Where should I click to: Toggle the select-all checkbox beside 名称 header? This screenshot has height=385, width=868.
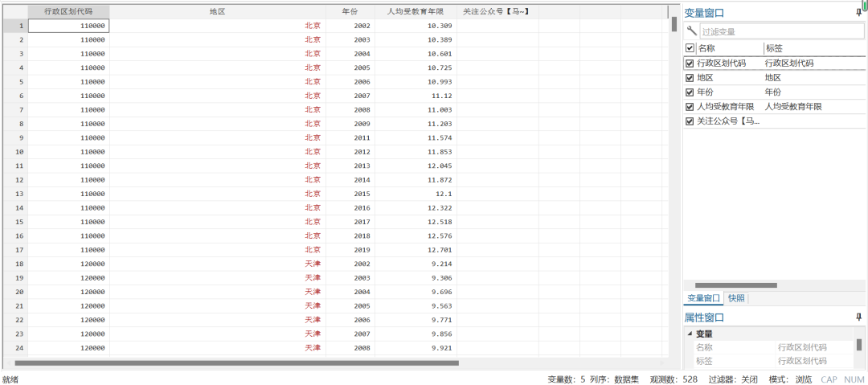coord(690,48)
